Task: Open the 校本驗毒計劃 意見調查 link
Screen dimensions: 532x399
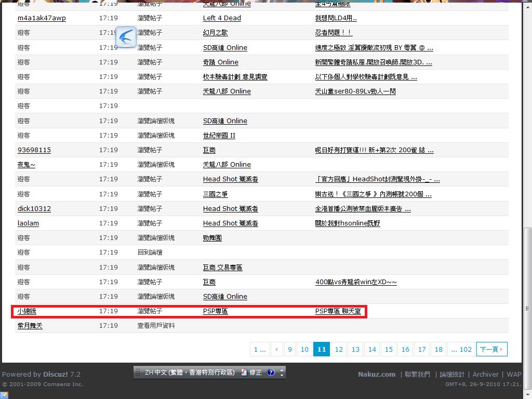Action: 235,77
